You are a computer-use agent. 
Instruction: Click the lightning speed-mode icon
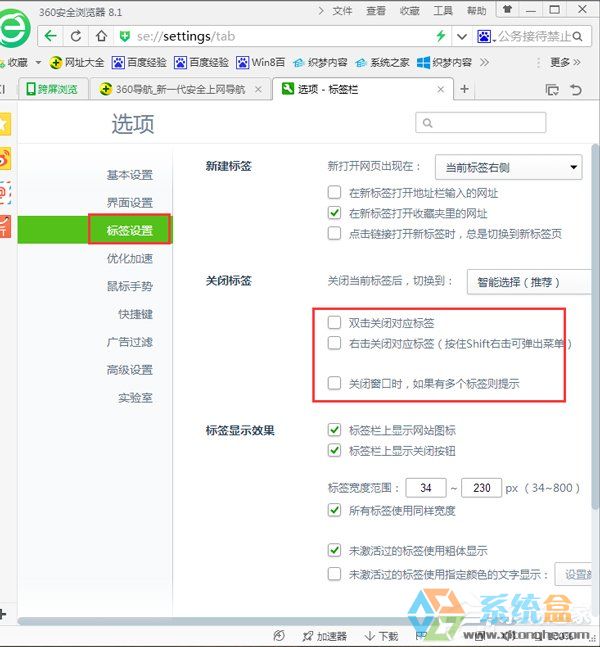click(x=441, y=36)
